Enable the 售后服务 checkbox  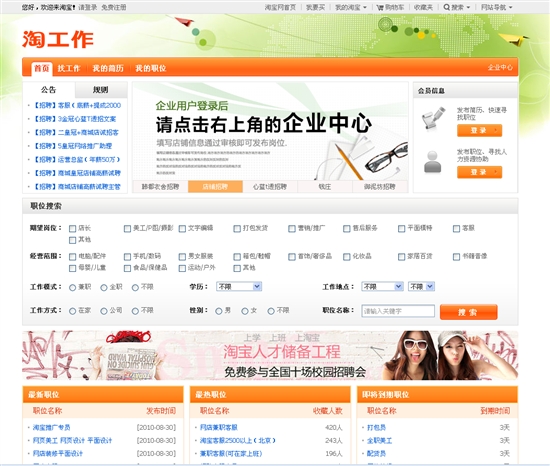(347, 229)
